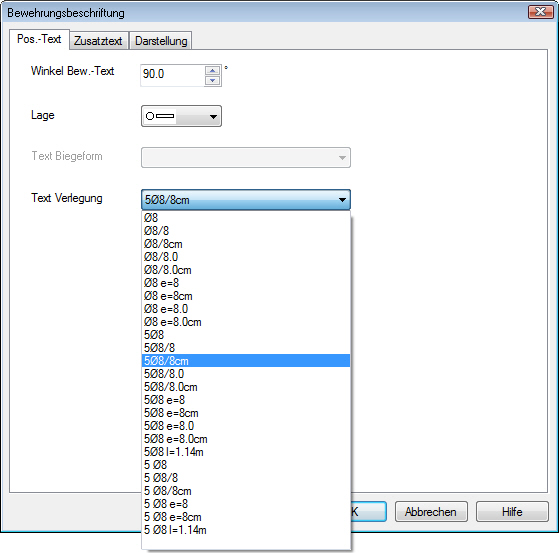Click the Abbrechen button
This screenshot has height=553, width=559.
click(x=431, y=512)
